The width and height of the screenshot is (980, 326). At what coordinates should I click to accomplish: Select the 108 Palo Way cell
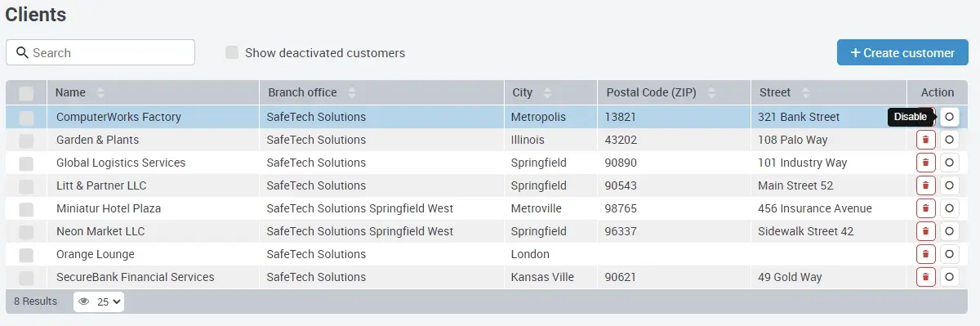pyautogui.click(x=793, y=140)
